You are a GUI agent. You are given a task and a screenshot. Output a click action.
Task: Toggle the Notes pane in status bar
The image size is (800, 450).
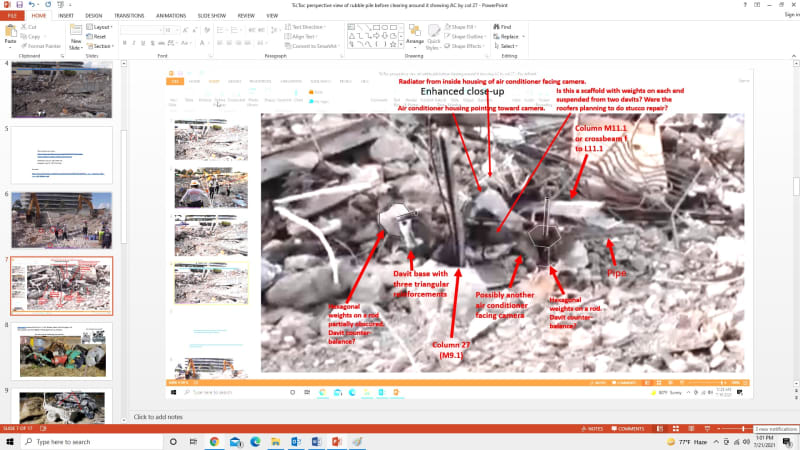point(592,429)
